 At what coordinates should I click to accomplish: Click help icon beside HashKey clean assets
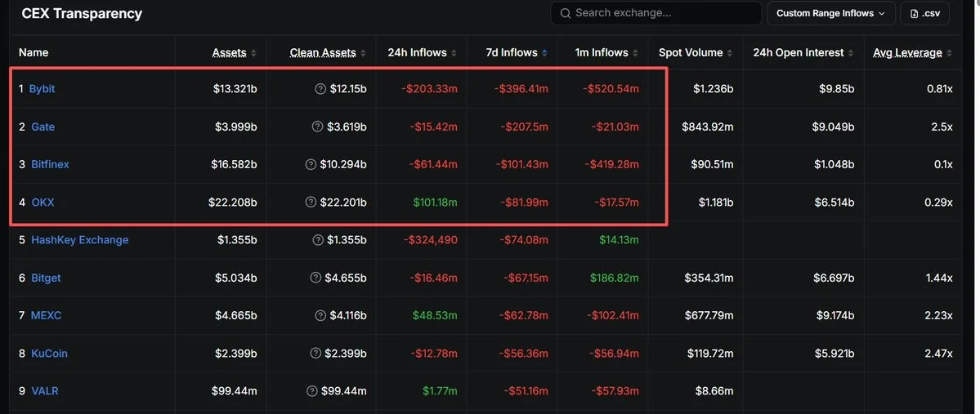tap(317, 240)
